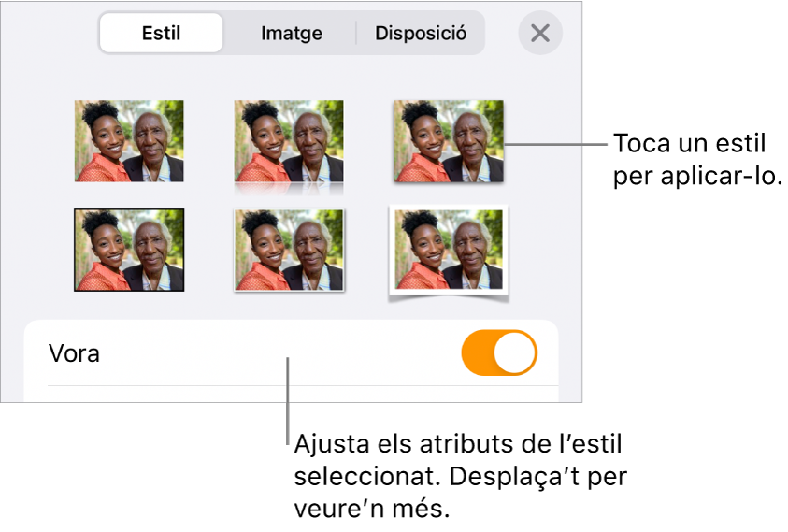Open the Imatge tab
Screen dimensions: 788x532
click(x=292, y=33)
